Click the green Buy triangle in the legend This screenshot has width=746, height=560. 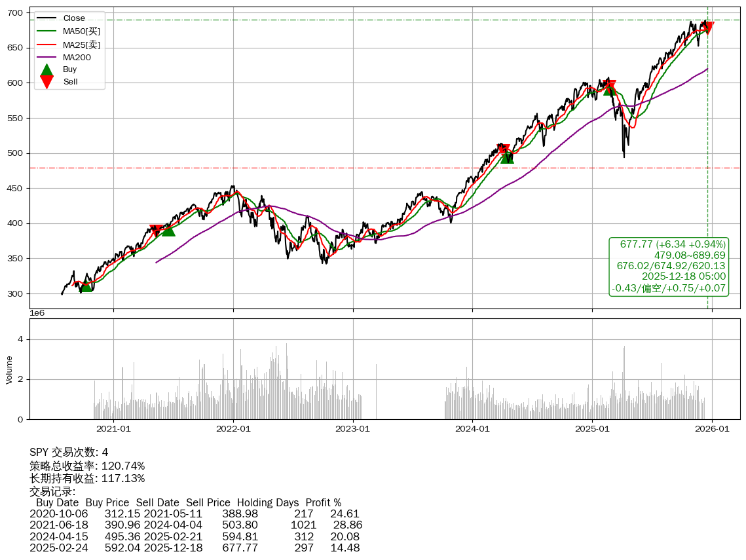47,69
